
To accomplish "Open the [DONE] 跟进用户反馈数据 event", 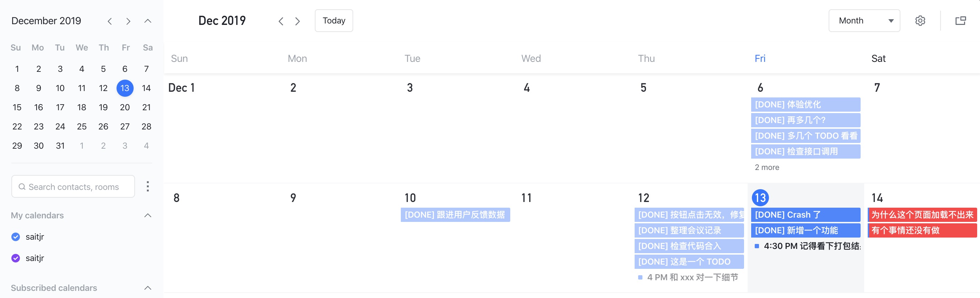I will click(x=455, y=215).
